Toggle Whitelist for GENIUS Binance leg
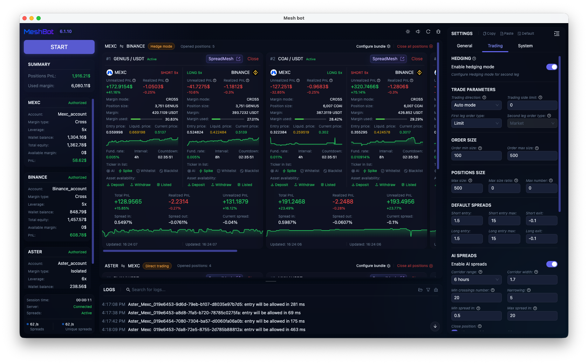The width and height of the screenshot is (588, 364). pyautogui.click(x=226, y=171)
